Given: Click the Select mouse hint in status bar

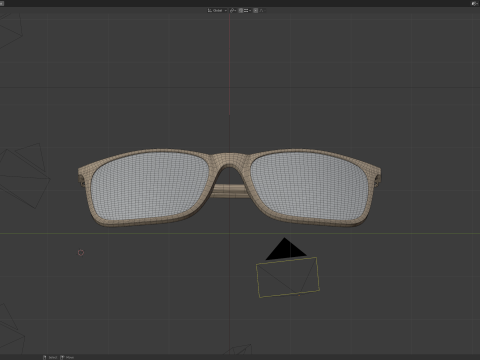Looking at the screenshot, I should coord(50,357).
